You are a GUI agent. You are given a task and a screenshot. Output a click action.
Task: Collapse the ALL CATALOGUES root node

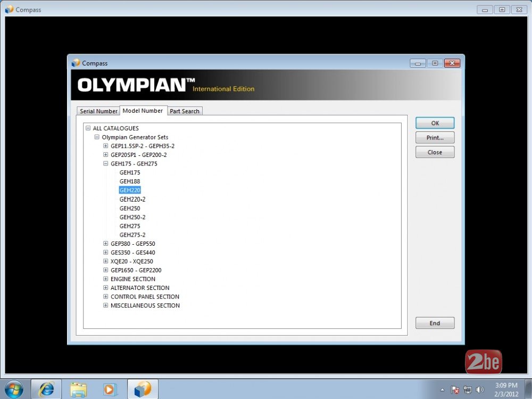coord(88,128)
